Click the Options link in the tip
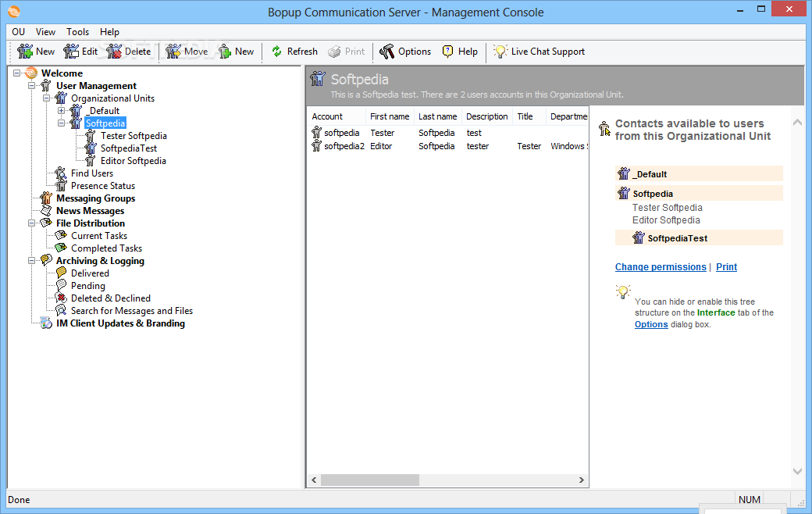The height and width of the screenshot is (514, 812). 651,324
